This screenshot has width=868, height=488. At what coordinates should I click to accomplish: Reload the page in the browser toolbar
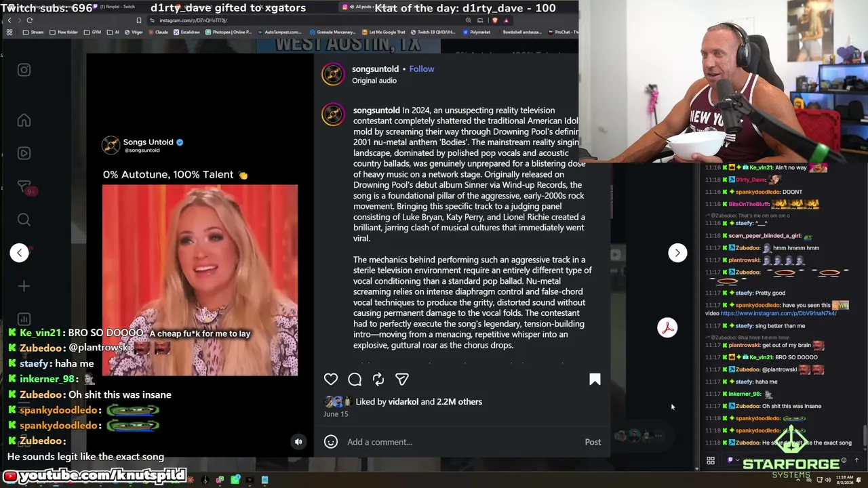click(x=29, y=20)
